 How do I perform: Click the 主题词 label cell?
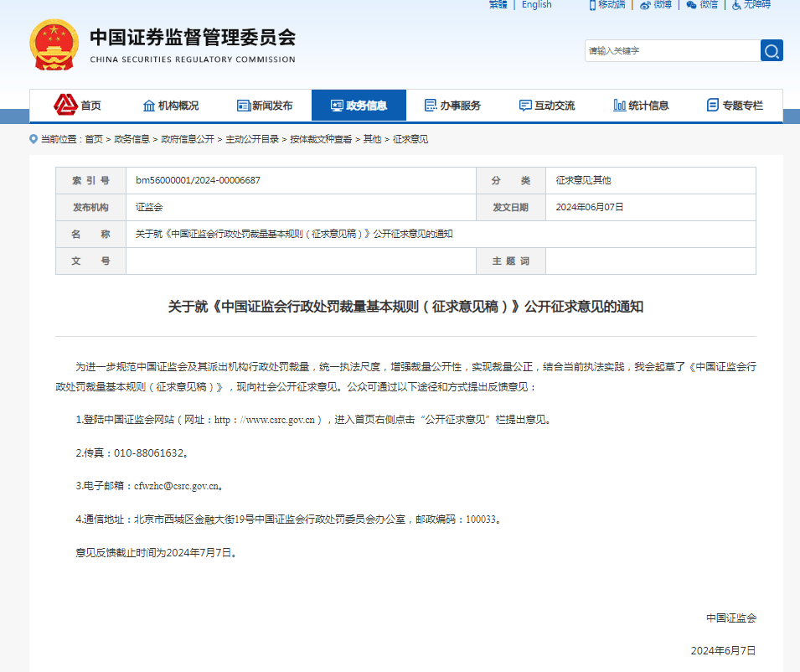coord(511,261)
